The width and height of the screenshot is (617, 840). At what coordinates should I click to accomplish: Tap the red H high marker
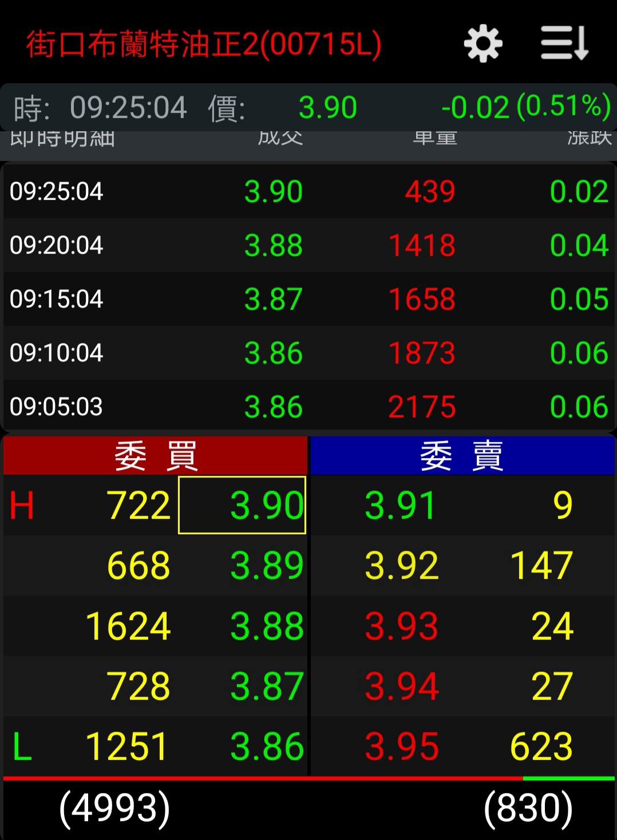(x=22, y=506)
